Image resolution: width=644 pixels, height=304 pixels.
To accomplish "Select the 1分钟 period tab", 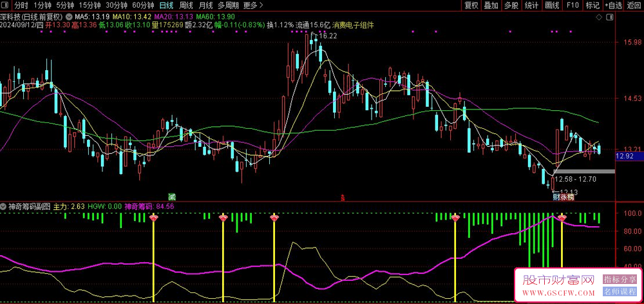I will [x=43, y=5].
